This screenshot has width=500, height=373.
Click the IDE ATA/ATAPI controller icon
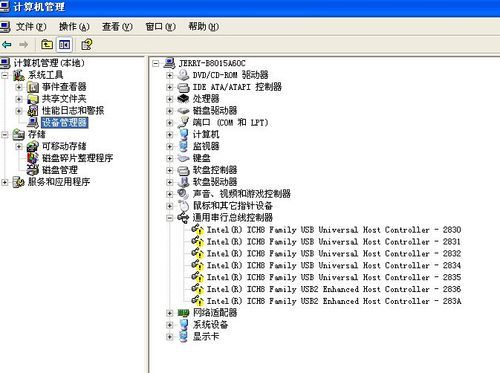[x=183, y=87]
